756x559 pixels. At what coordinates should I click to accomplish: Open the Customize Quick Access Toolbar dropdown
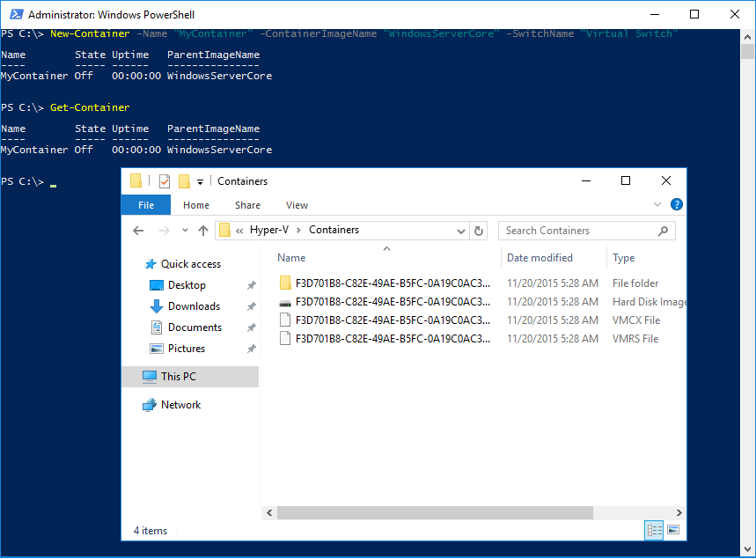tap(200, 182)
